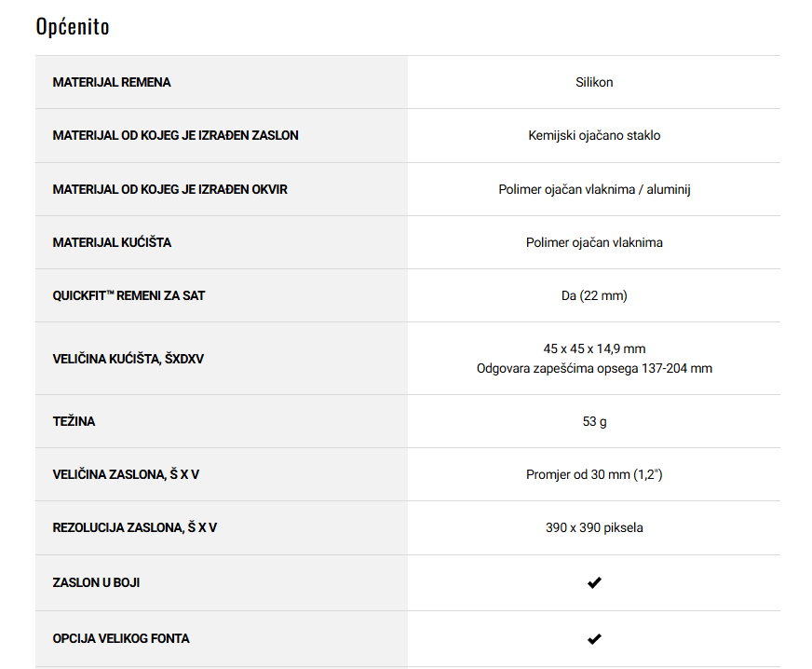Click the Veličina kućišta, ŠxDxV label
The width and height of the screenshot is (812, 669).
129,359
